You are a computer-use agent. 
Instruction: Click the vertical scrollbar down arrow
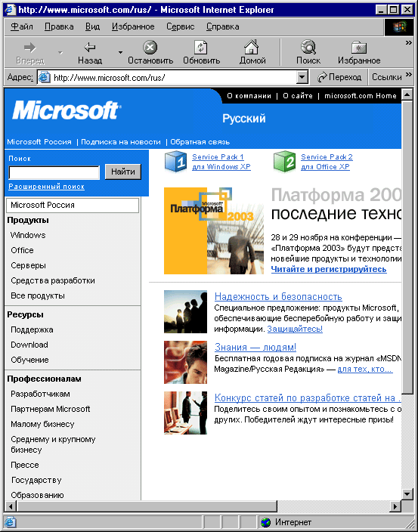pyautogui.click(x=407, y=494)
